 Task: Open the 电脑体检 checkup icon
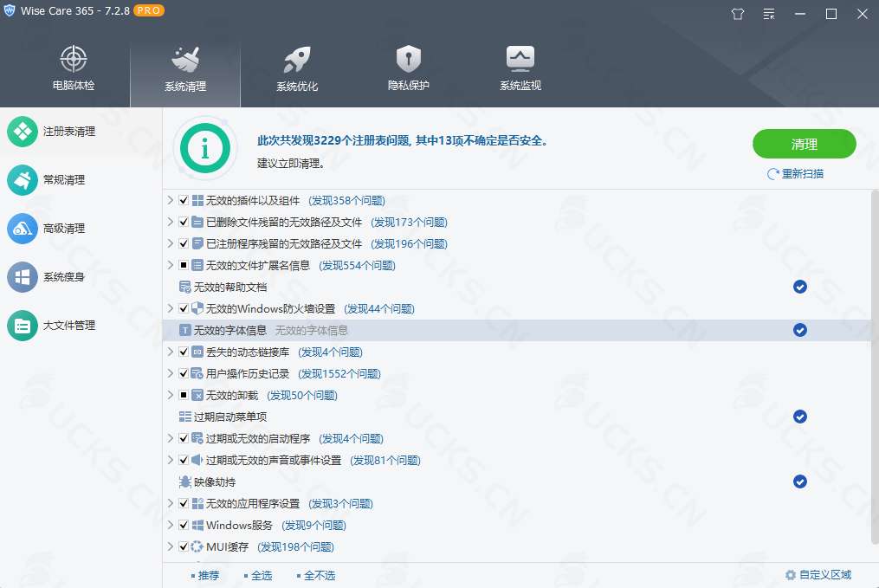tap(74, 59)
